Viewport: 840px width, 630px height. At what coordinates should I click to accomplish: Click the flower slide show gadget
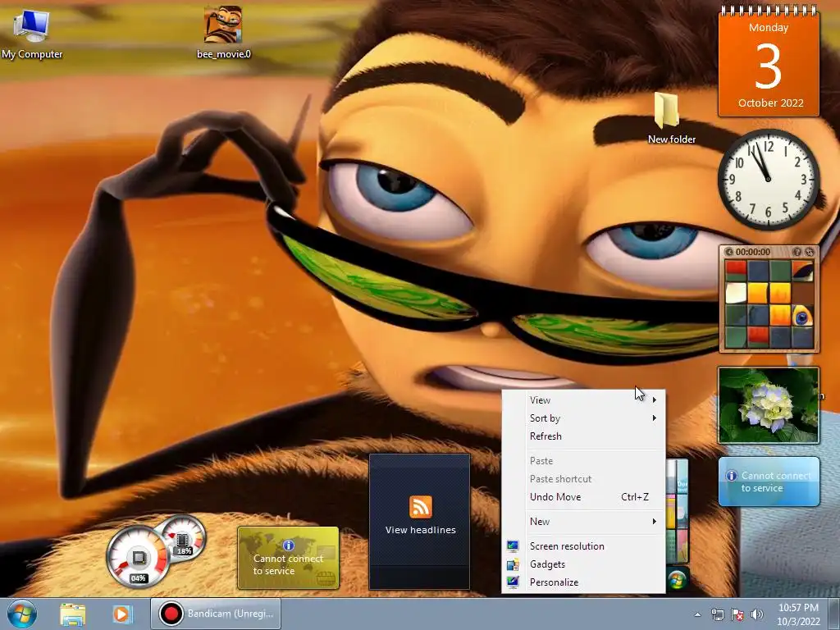point(769,405)
